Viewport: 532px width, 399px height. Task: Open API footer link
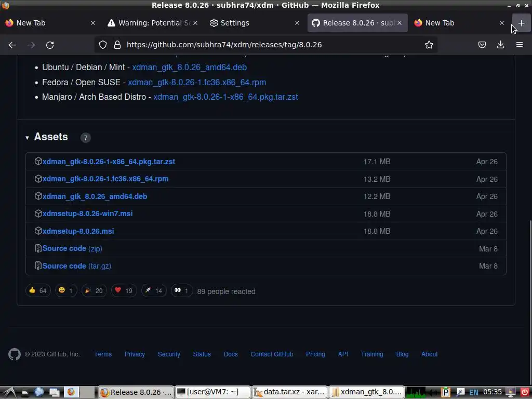pos(343,354)
